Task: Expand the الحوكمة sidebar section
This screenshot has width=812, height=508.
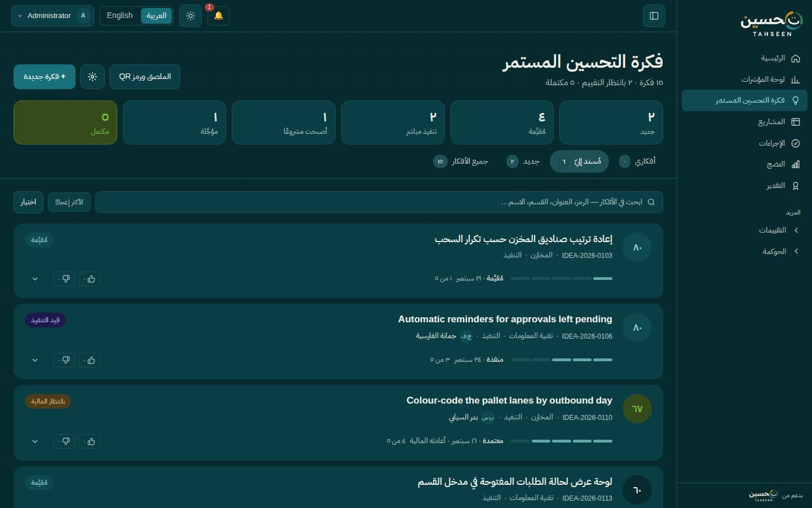Action: pos(744,252)
